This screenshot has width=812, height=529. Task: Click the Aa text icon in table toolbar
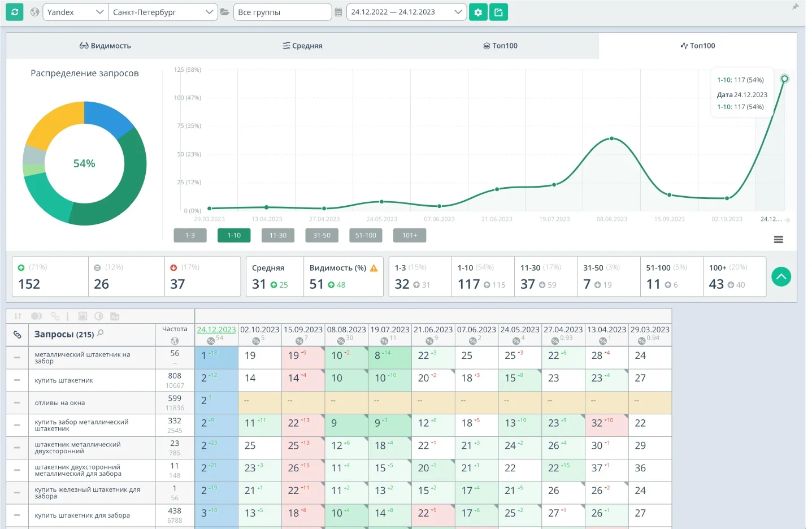[115, 316]
